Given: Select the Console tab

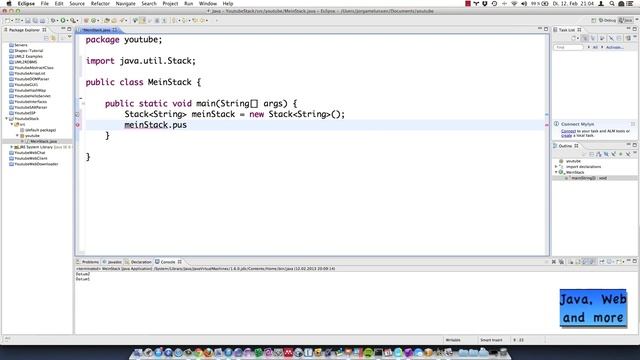Looking at the screenshot, I should tap(168, 262).
